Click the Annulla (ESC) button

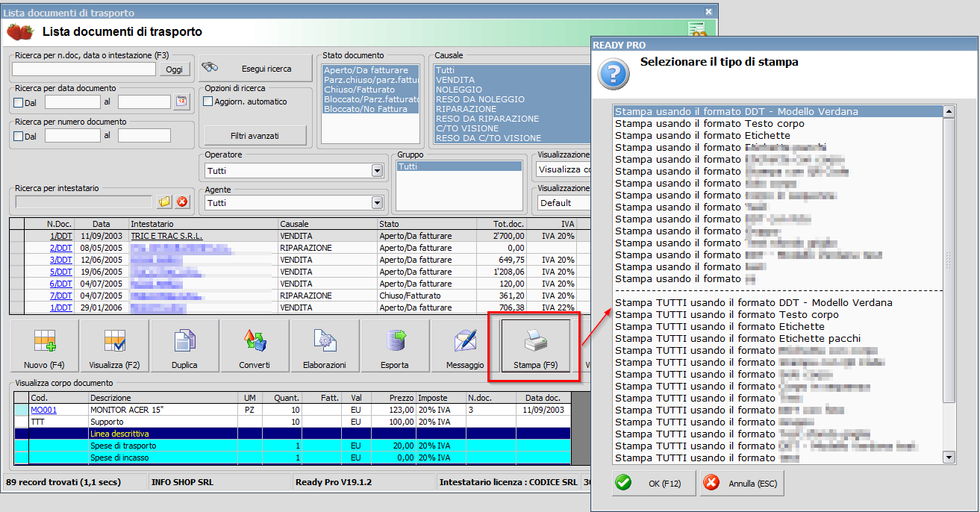(742, 484)
